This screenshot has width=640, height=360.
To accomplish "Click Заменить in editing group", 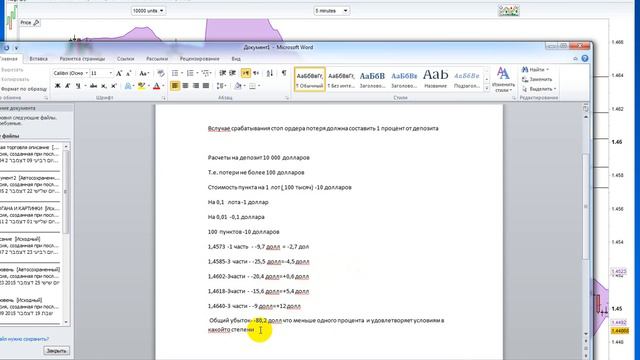I will 537,79.
